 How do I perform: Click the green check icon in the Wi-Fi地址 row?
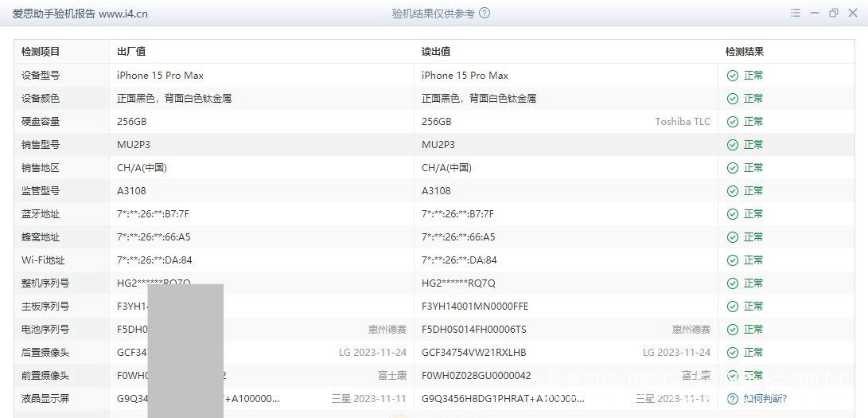733,260
